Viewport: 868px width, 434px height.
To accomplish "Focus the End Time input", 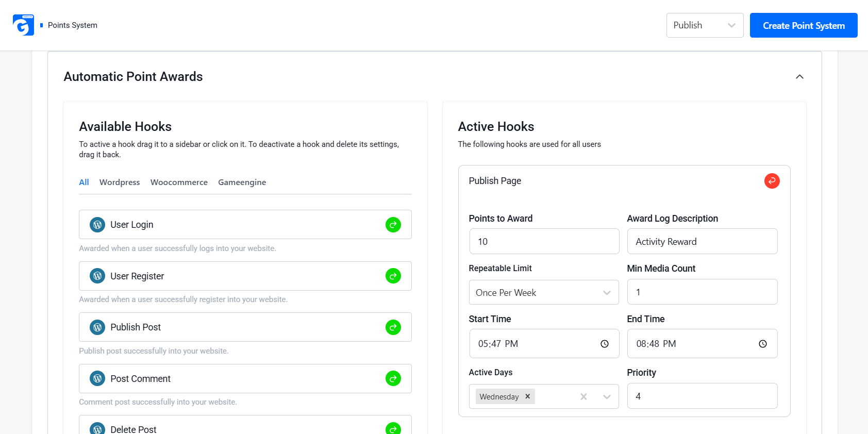I will tap(702, 344).
